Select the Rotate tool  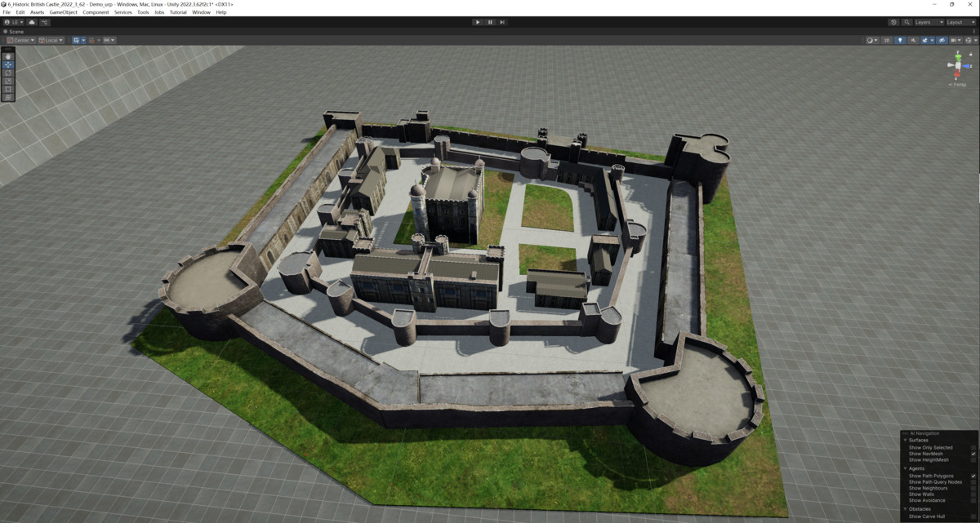click(7, 73)
